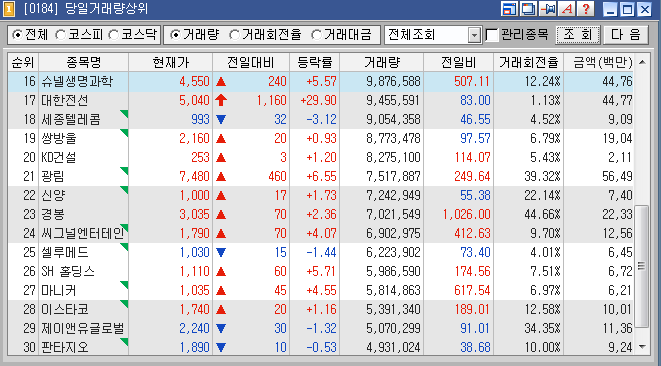Select the 슈넬생명과학 stock row
The height and width of the screenshot is (366, 661).
pos(320,81)
